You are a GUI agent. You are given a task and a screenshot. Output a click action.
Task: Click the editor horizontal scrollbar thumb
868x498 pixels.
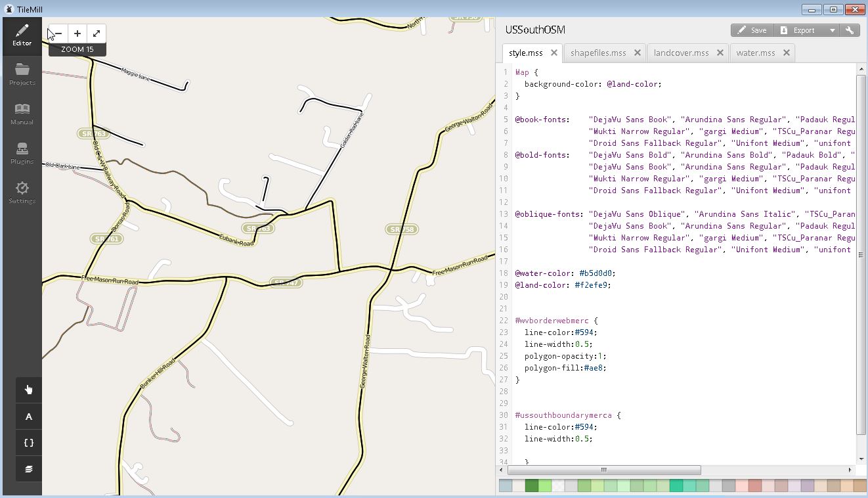click(603, 470)
